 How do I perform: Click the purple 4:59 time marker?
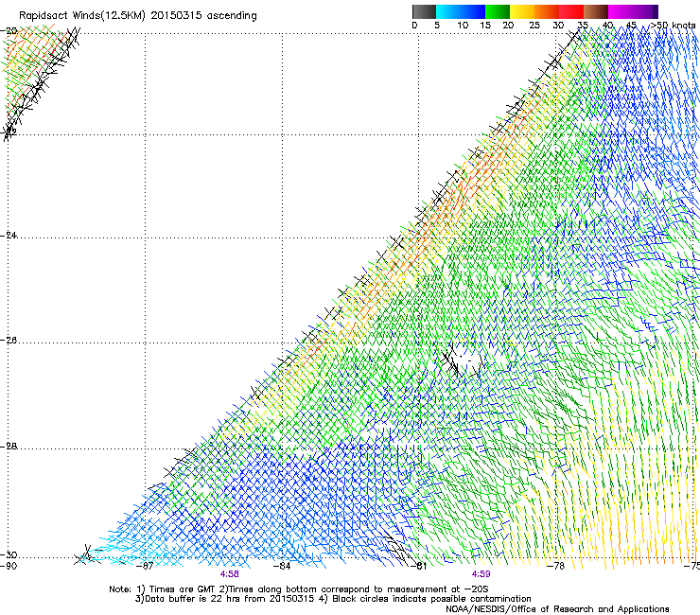[x=481, y=574]
